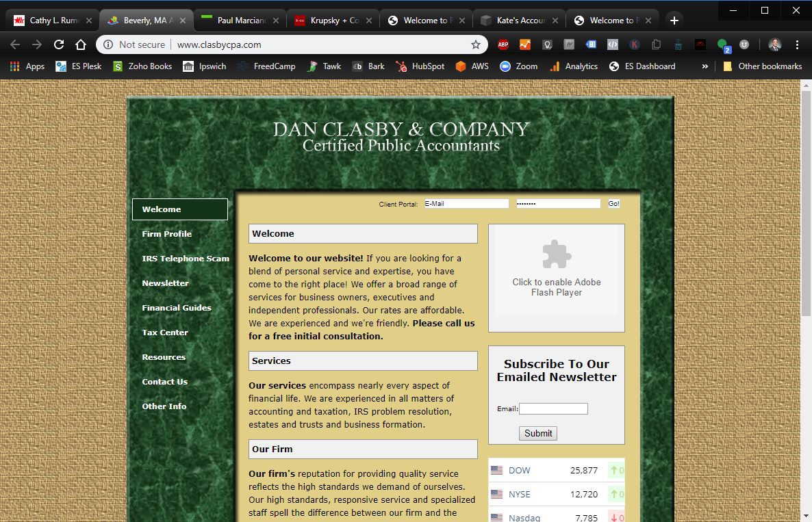Open a new tab with plus button

pyautogui.click(x=674, y=20)
